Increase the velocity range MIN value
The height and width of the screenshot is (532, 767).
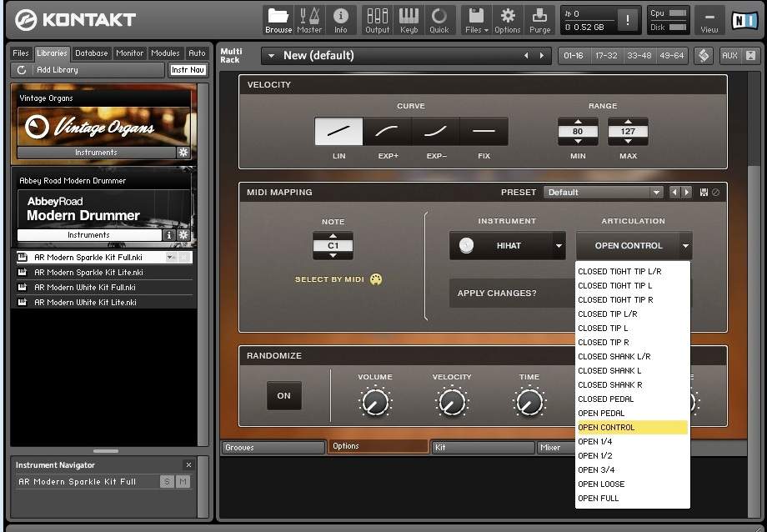click(x=579, y=122)
